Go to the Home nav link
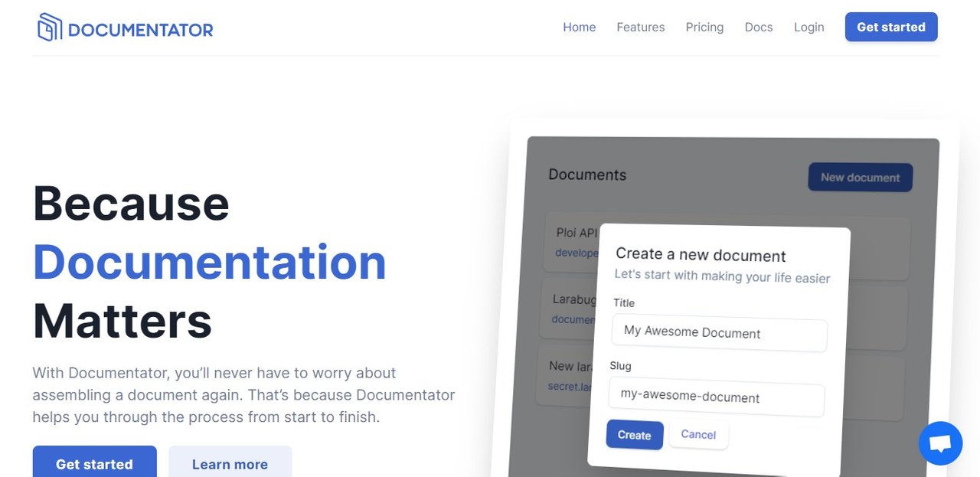Image resolution: width=980 pixels, height=477 pixels. 580,27
